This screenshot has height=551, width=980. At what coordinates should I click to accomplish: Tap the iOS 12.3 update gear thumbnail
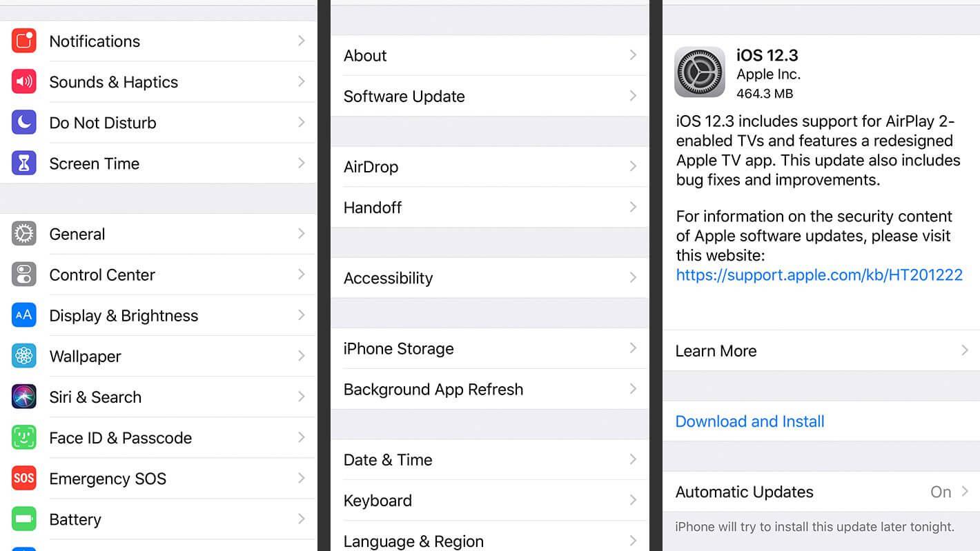click(700, 72)
